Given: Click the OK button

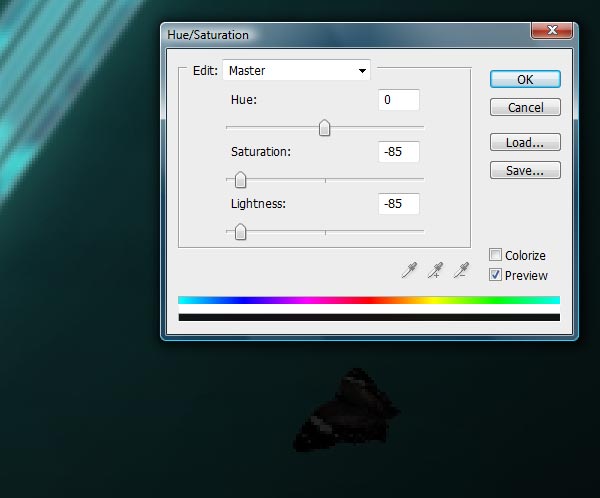Looking at the screenshot, I should (525, 79).
